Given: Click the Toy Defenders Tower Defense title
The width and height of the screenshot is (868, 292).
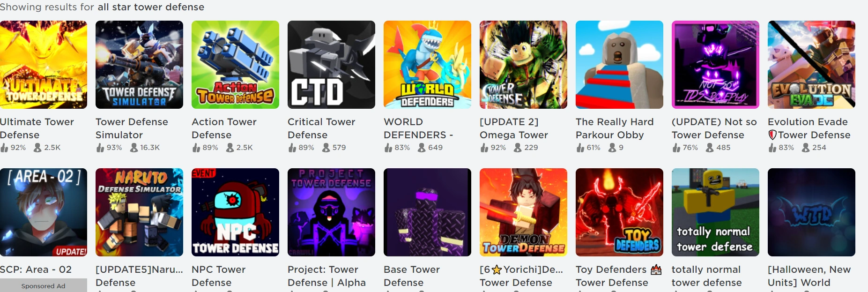Looking at the screenshot, I should (618, 276).
